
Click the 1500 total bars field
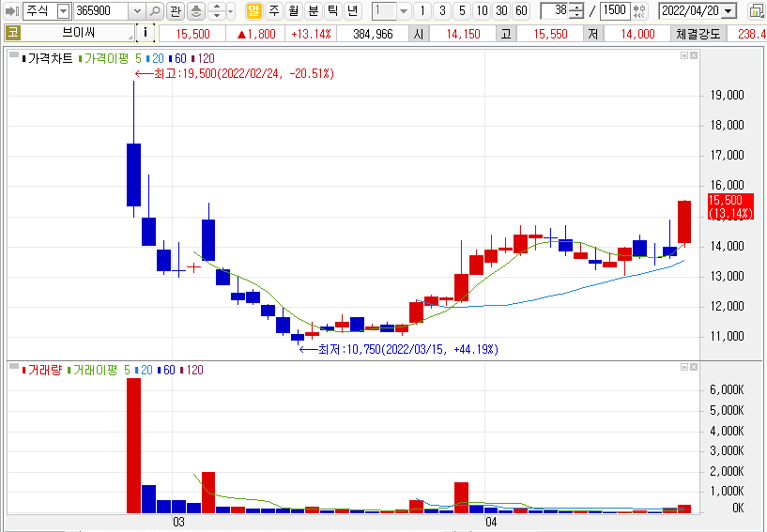(615, 10)
